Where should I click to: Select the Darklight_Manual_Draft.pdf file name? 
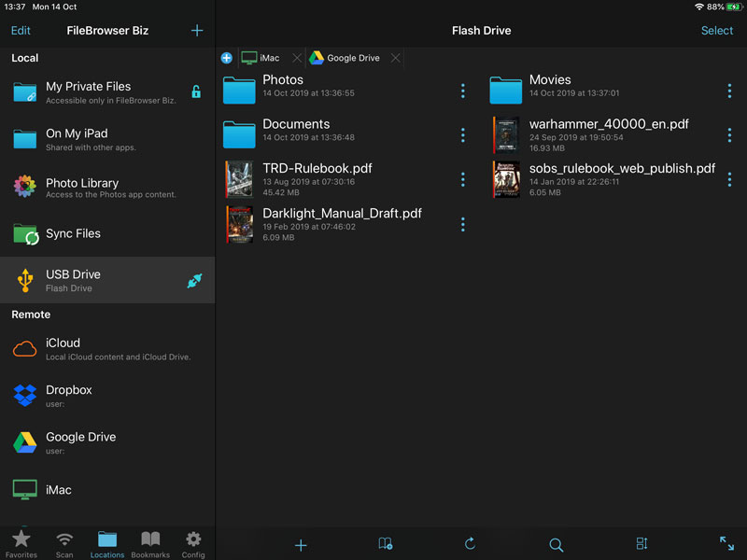pos(342,214)
